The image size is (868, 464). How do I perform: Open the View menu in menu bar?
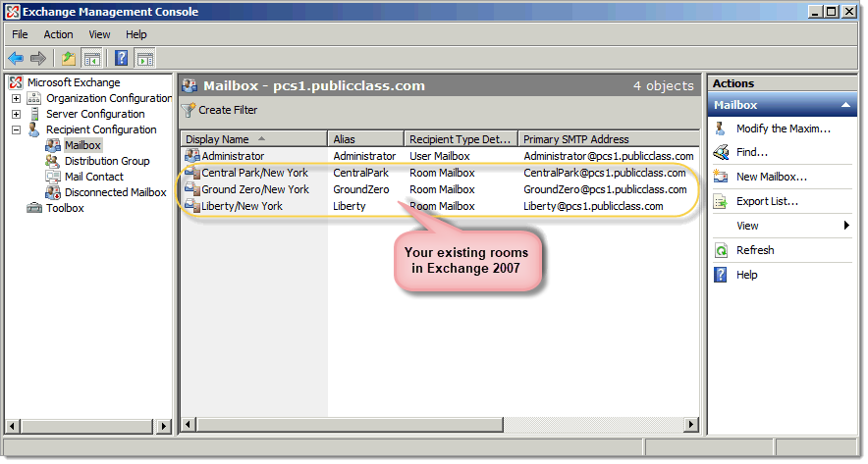tap(99, 34)
